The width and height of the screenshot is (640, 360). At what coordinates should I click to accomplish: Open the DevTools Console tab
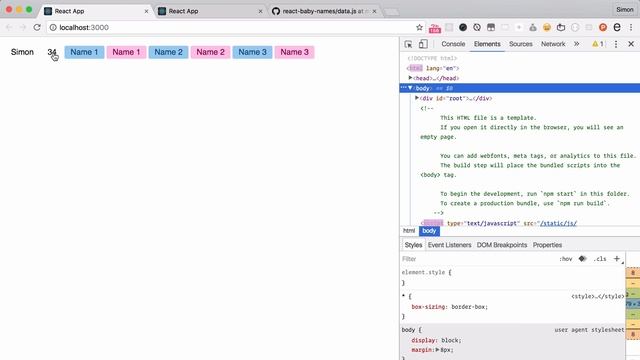(453, 44)
